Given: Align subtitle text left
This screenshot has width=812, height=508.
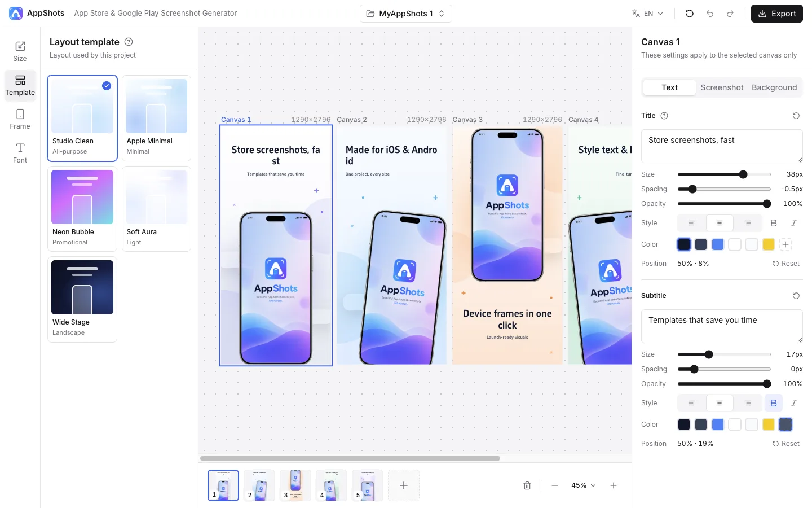Looking at the screenshot, I should (x=691, y=403).
